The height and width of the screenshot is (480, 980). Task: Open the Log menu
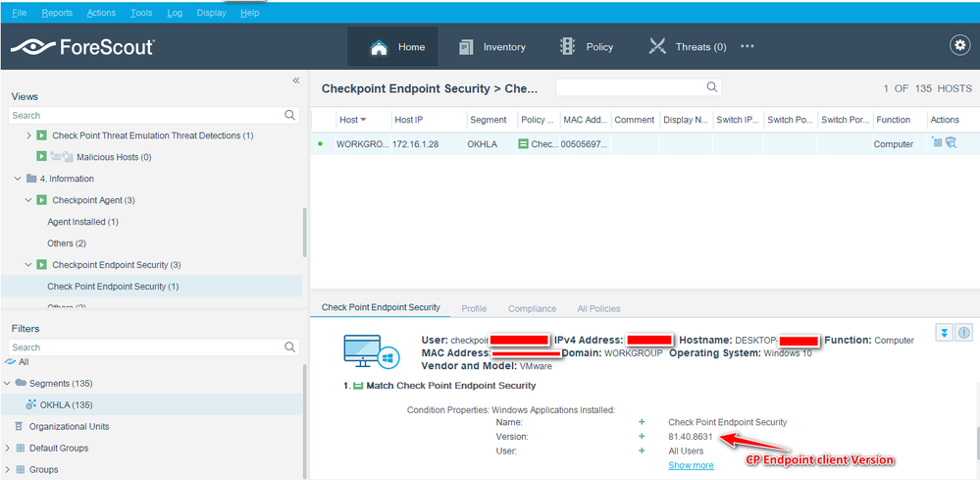click(175, 13)
